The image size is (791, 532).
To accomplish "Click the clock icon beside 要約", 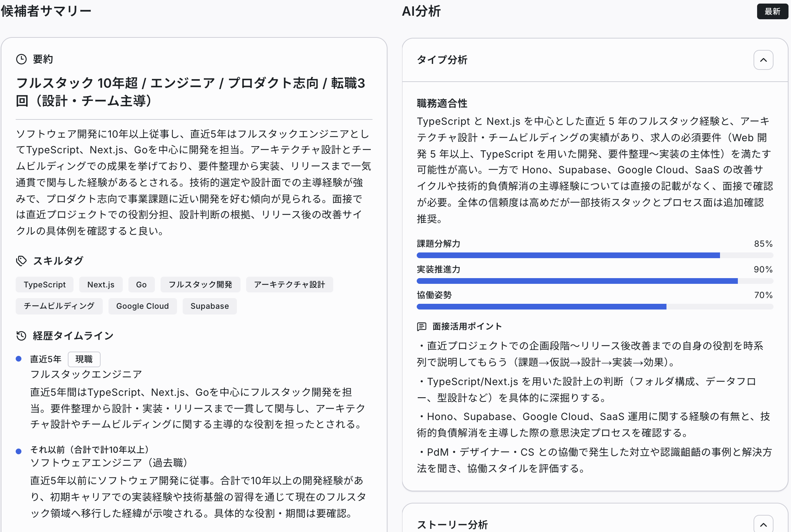I will [21, 59].
